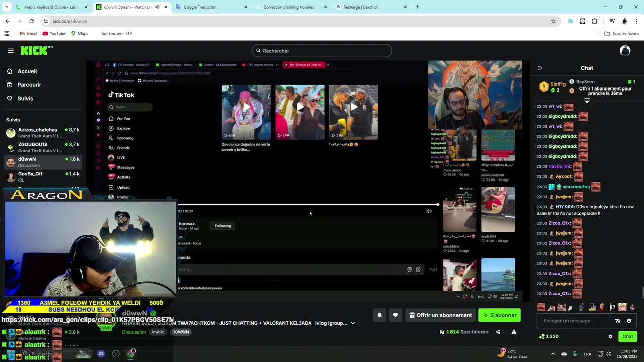Enable stream notifications bell
The height and width of the screenshot is (362, 644).
[x=380, y=315]
